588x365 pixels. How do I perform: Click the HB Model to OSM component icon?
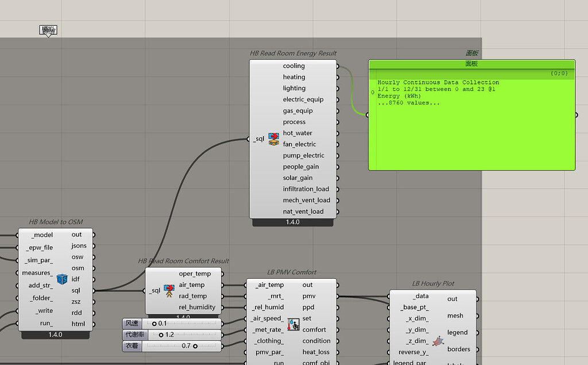[x=62, y=279]
